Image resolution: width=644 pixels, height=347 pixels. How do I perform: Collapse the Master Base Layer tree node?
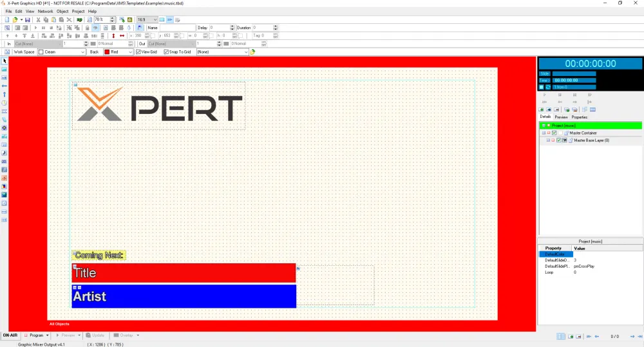tap(548, 140)
